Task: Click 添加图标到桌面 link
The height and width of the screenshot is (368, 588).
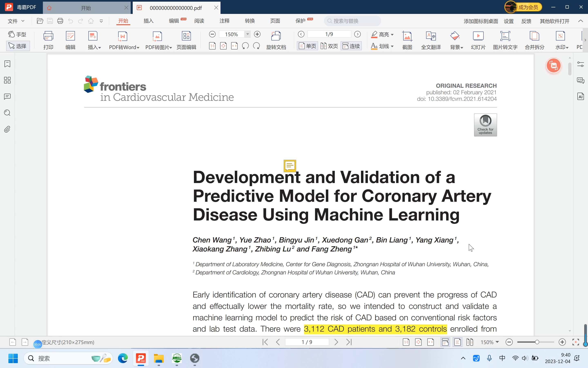Action: pos(481,21)
